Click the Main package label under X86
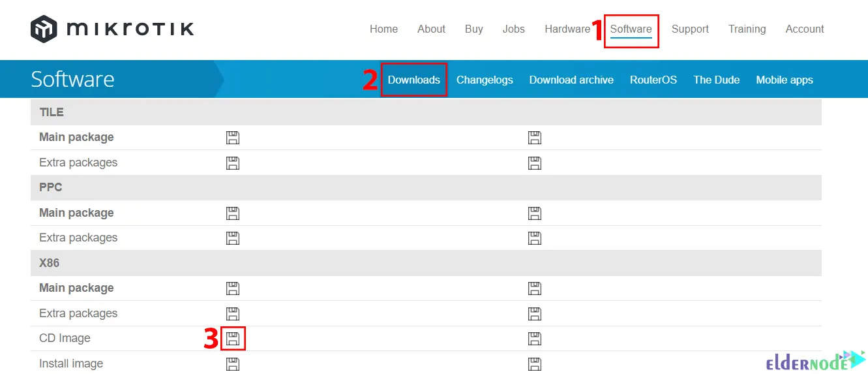The image size is (868, 374). (76, 288)
